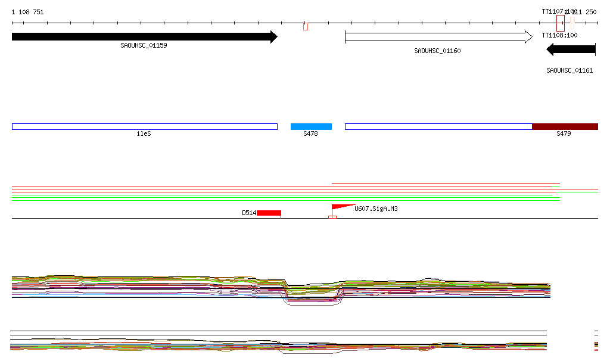Click the blue S478 segment bar
This screenshot has width=610, height=364.
311,126
